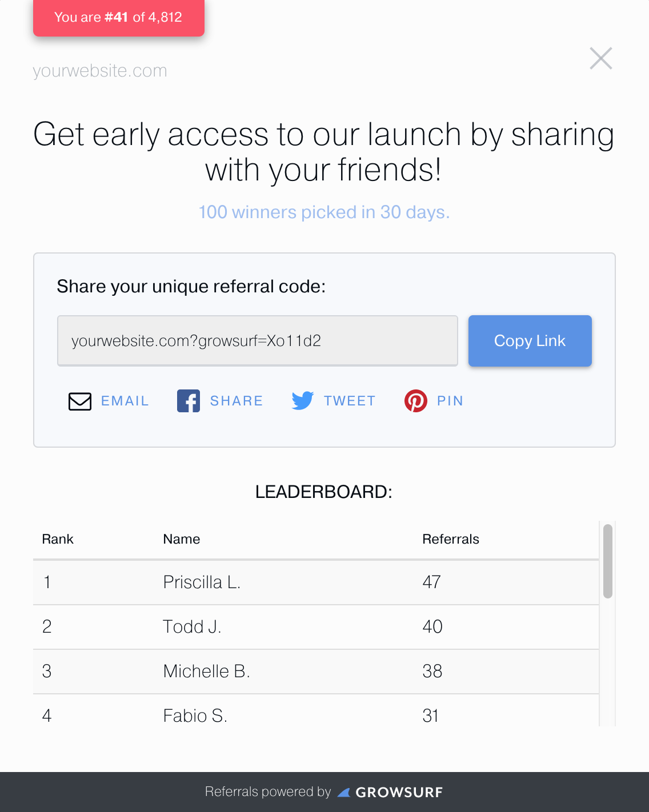649x812 pixels.
Task: Click the GrowSurf logo in footer
Action: pyautogui.click(x=391, y=792)
